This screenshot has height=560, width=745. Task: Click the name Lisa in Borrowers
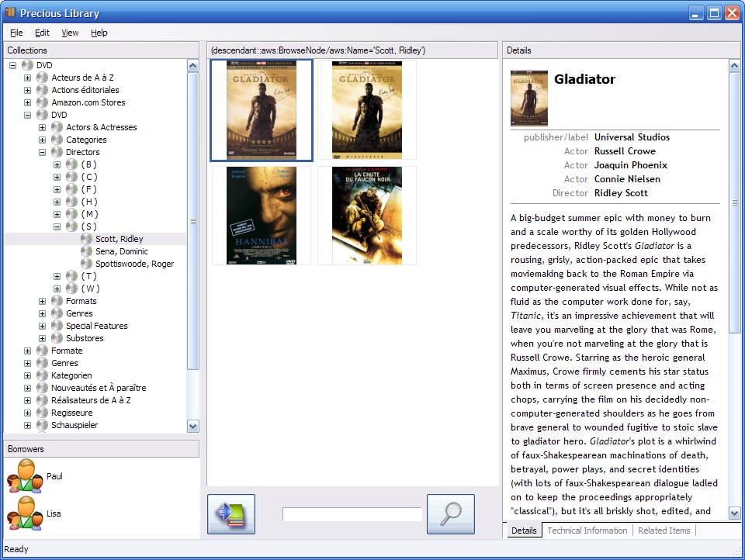(x=54, y=513)
